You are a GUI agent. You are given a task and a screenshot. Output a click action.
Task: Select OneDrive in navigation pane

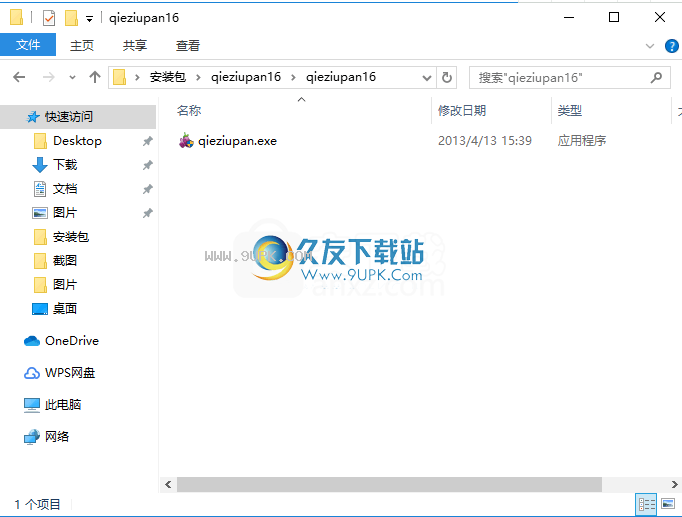tap(72, 341)
